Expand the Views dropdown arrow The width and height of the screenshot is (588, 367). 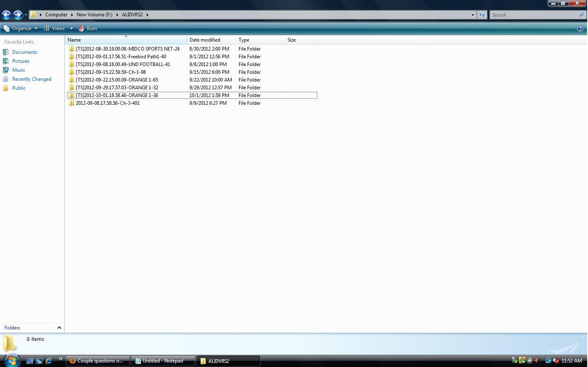point(71,29)
